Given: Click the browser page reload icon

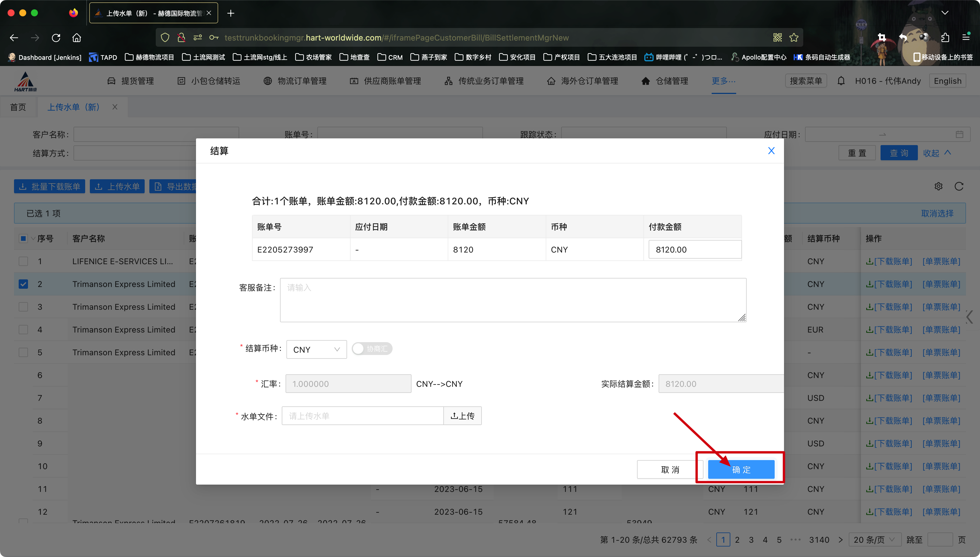Looking at the screenshot, I should tap(56, 37).
